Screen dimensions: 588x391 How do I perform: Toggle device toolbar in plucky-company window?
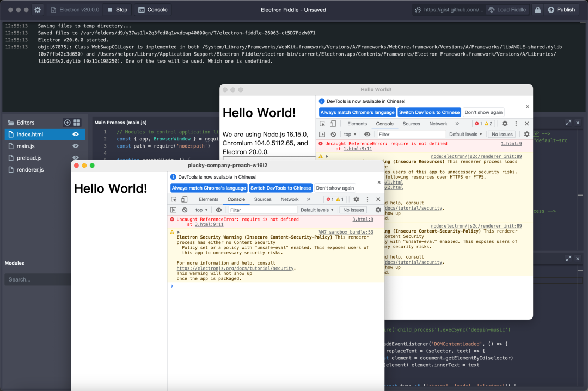click(184, 200)
